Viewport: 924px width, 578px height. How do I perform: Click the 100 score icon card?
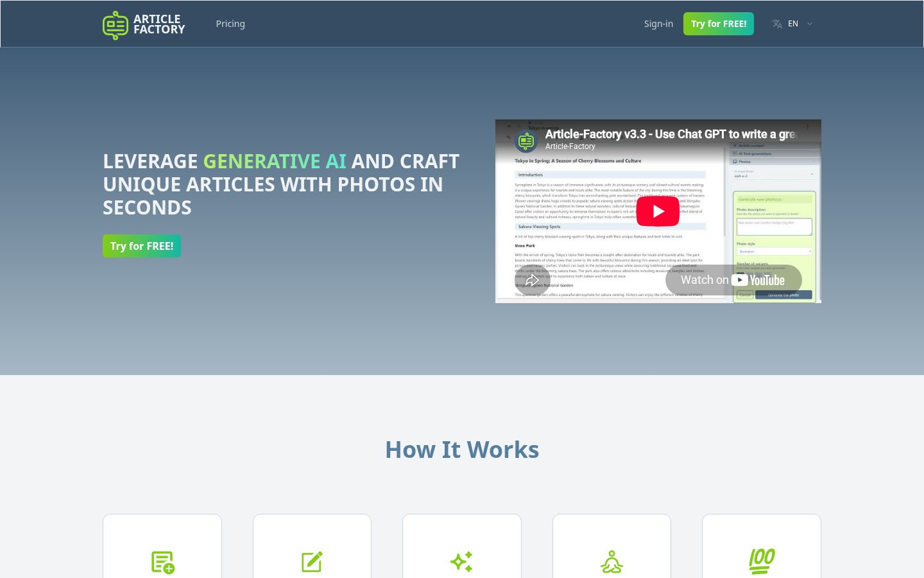(762, 561)
